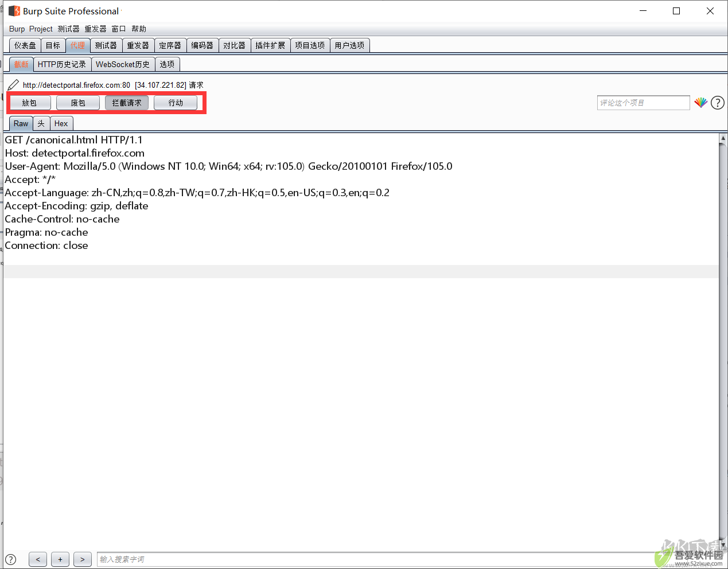The width and height of the screenshot is (728, 569).
Task: Click the Host: detectportal.firefox.com header line
Action: coord(75,153)
